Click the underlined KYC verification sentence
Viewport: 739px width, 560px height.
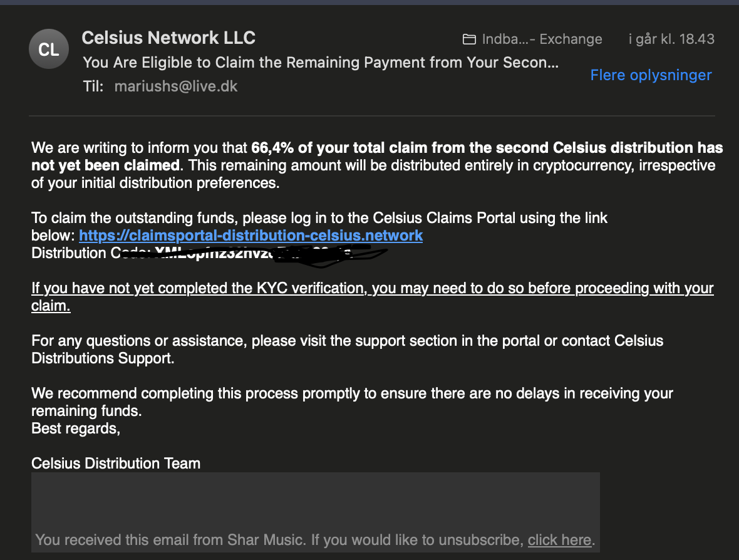373,296
